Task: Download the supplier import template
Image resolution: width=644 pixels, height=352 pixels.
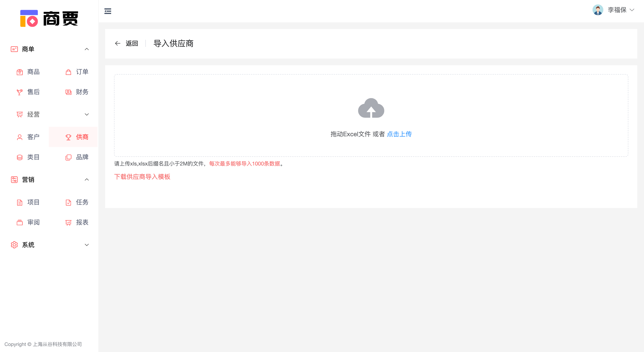Action: point(142,177)
